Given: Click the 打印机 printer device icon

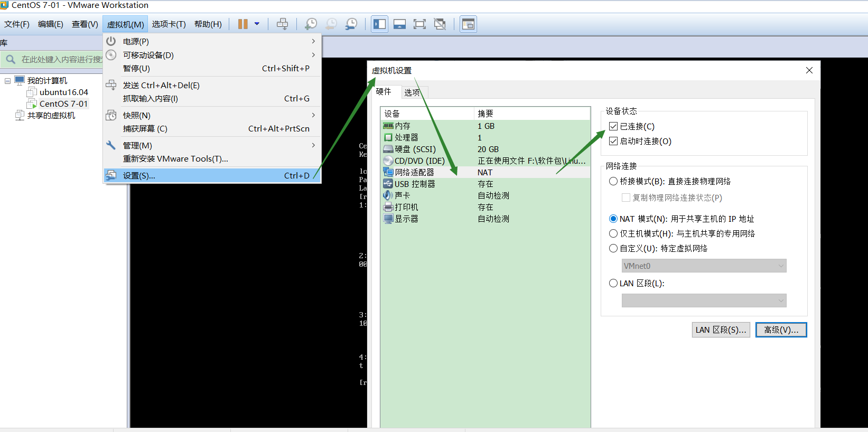Looking at the screenshot, I should click(388, 207).
